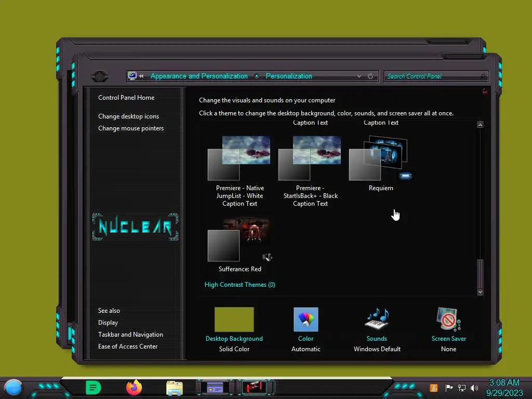Click the clock showing 3:08 AM
The image size is (532, 399).
[x=504, y=388]
